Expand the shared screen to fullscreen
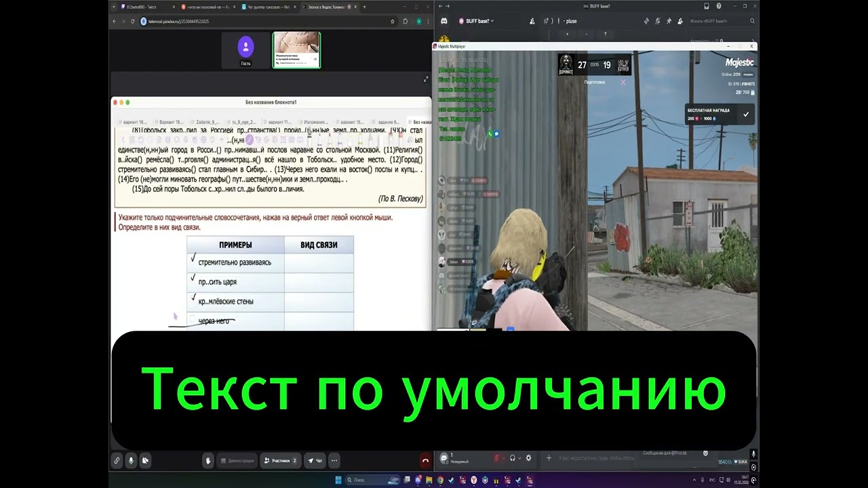 pos(426,79)
